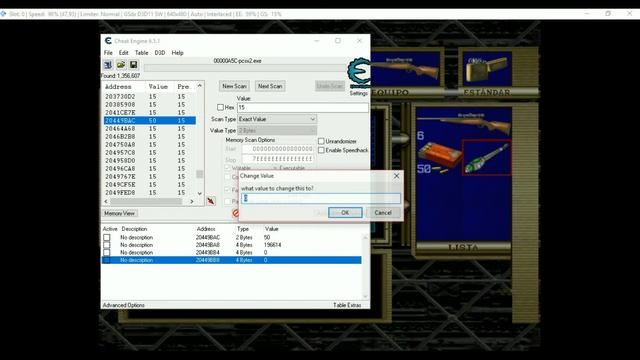Open the Table menu
Image resolution: width=640 pixels, height=360 pixels.
142,53
